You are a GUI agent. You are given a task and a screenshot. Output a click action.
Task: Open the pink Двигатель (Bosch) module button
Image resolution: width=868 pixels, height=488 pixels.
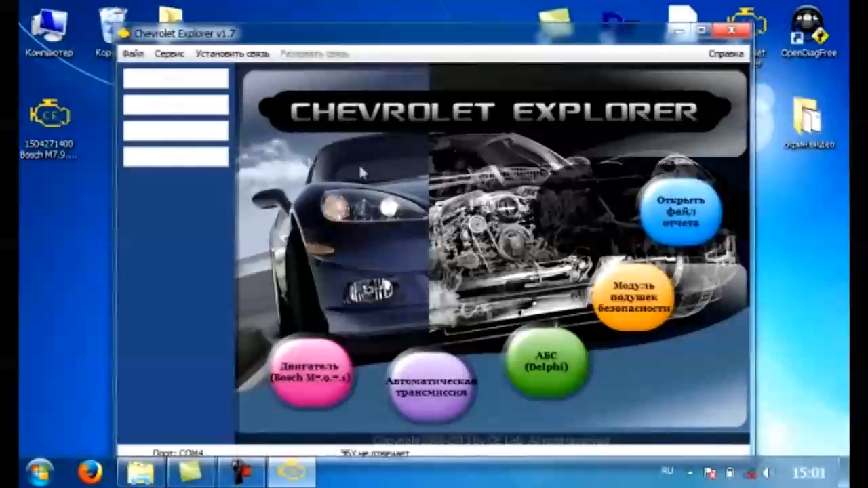pos(311,371)
